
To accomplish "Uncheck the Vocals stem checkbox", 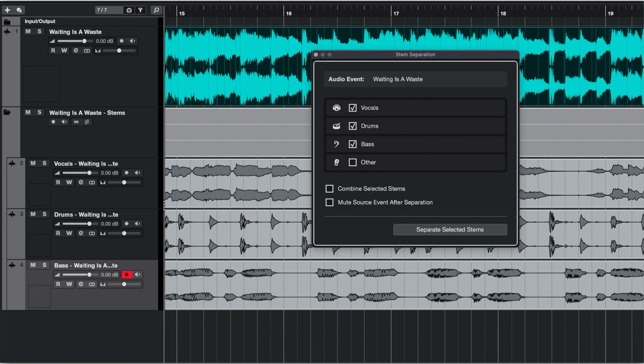I will tap(352, 107).
